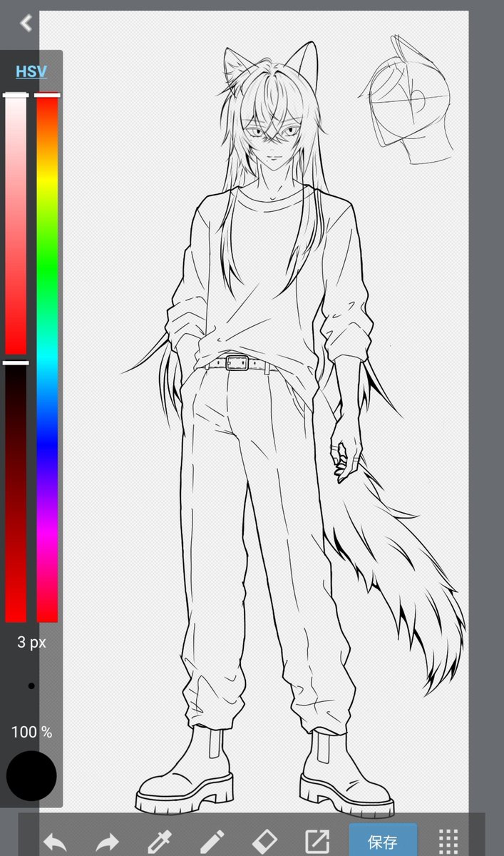Tap the 100 % opacity value

[31, 732]
